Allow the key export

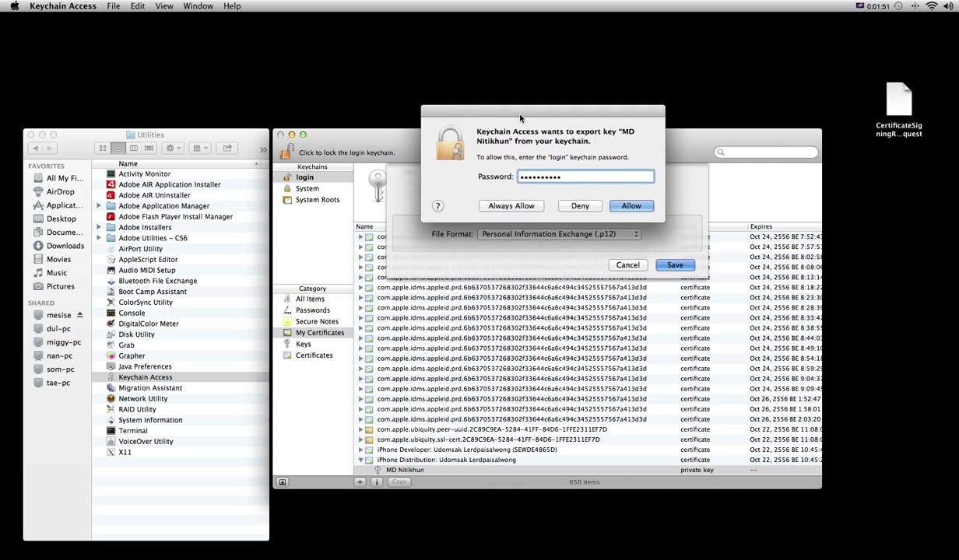pyautogui.click(x=631, y=206)
